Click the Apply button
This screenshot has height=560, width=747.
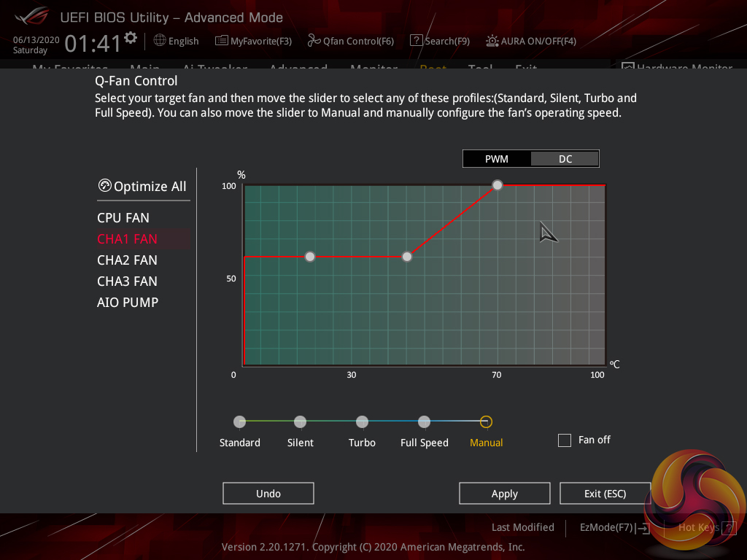[x=505, y=494]
